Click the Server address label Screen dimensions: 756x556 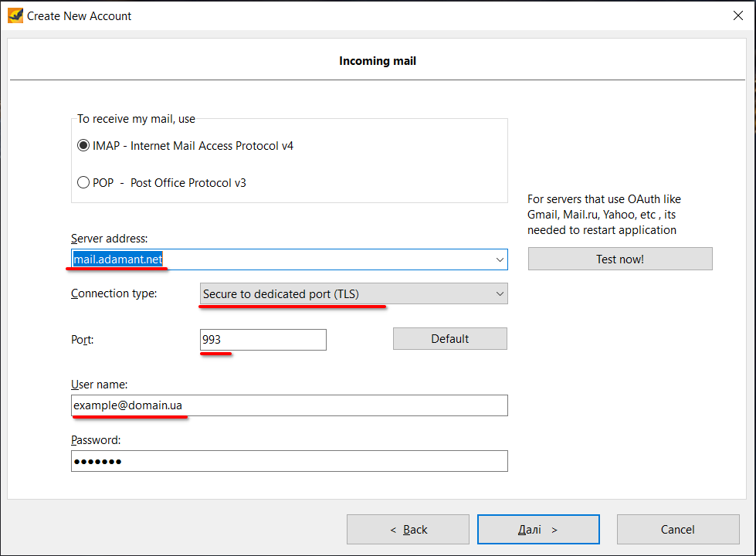(109, 239)
